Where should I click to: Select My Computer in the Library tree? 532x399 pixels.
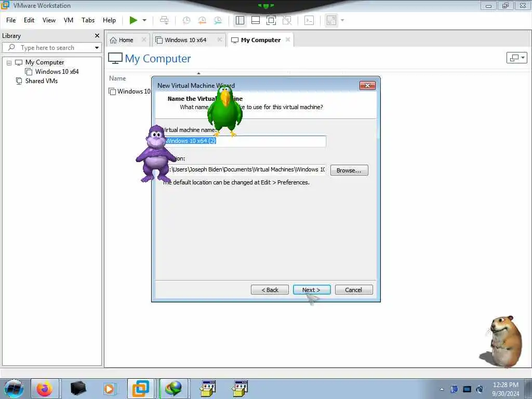[45, 62]
